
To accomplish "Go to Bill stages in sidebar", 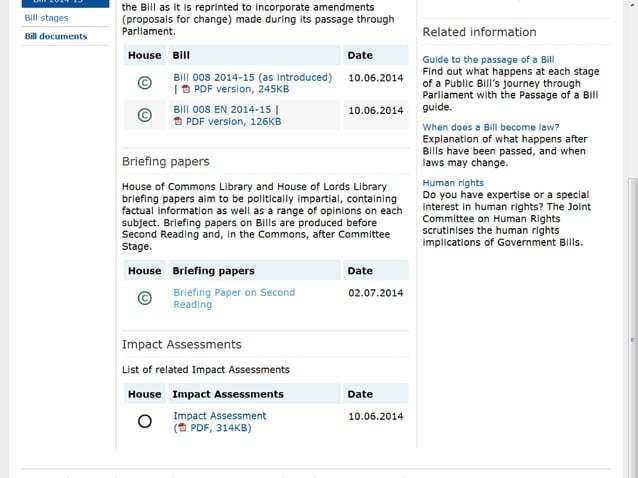I will (46, 18).
